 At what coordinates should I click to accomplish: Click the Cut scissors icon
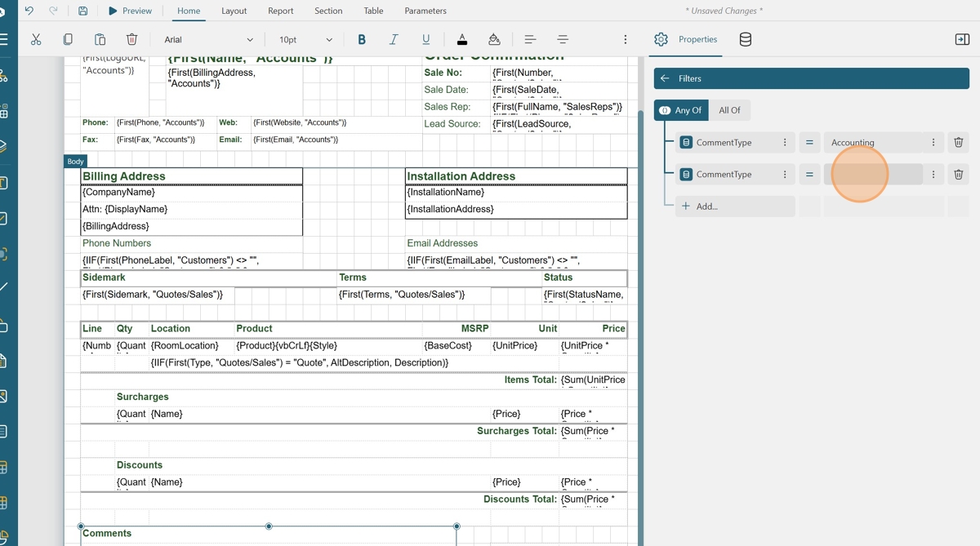[36, 39]
